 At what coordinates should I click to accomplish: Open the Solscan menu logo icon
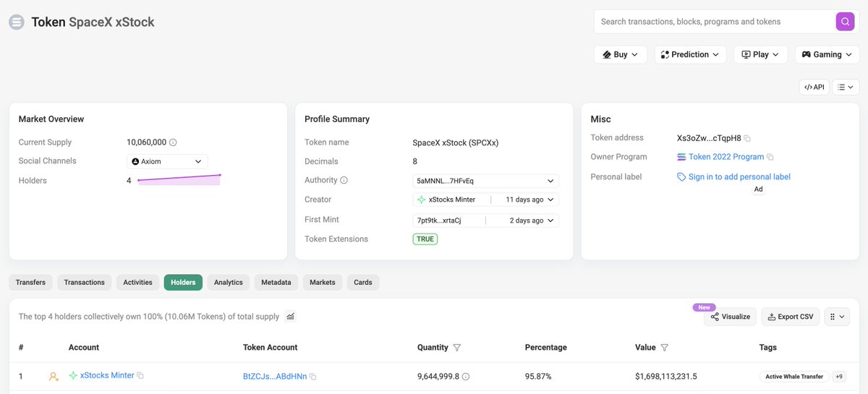tap(17, 22)
